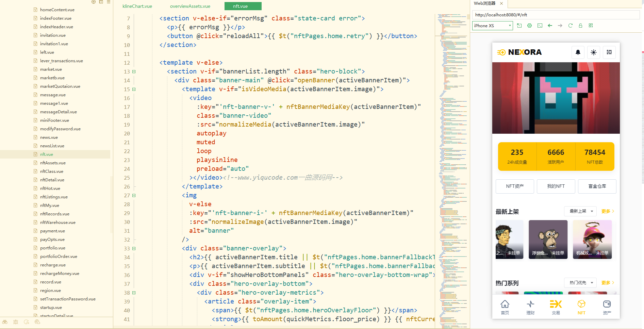Click the globe cloud icon in status bar
This screenshot has width=644, height=329.
point(37,322)
